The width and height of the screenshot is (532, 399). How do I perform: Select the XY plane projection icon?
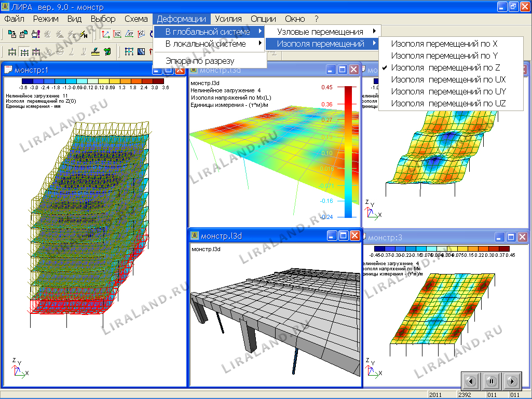click(128, 35)
